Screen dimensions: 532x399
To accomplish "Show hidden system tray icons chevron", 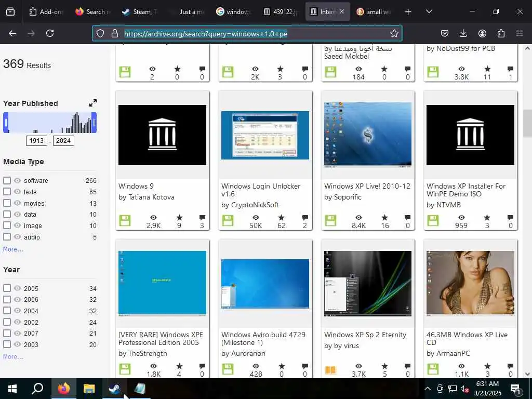I will [x=427, y=389].
